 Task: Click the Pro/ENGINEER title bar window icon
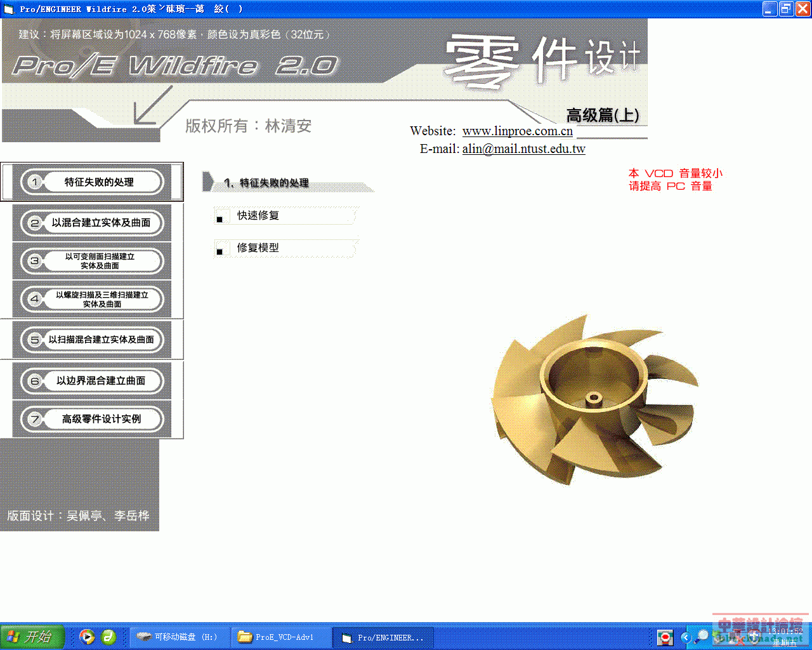(8, 9)
